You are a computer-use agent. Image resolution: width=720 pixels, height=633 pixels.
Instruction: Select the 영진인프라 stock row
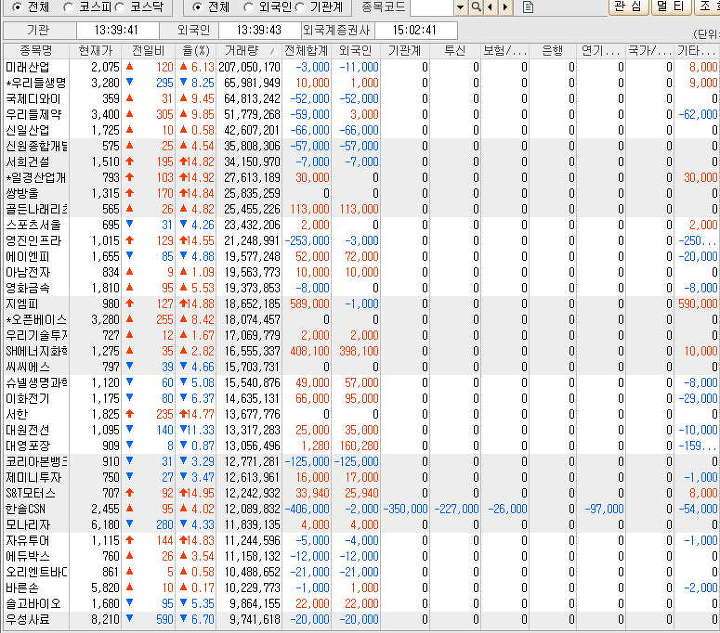click(x=360, y=241)
